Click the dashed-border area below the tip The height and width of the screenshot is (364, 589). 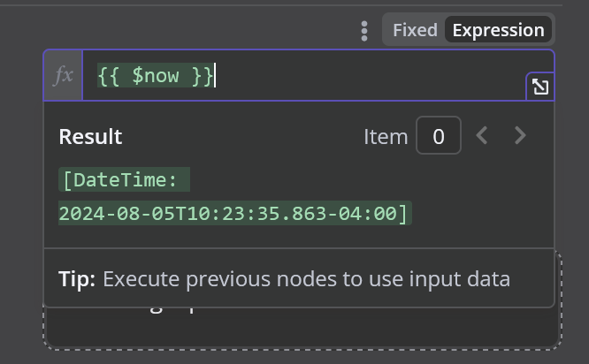(x=302, y=329)
